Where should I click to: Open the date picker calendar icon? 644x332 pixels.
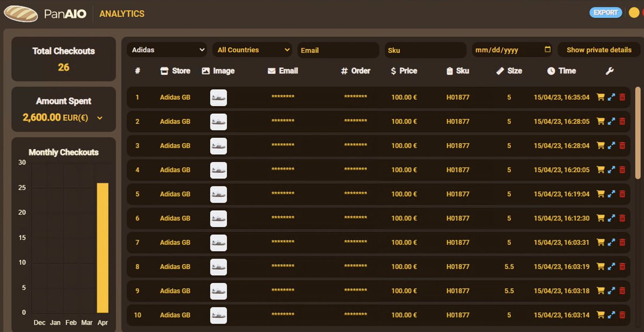coord(547,49)
